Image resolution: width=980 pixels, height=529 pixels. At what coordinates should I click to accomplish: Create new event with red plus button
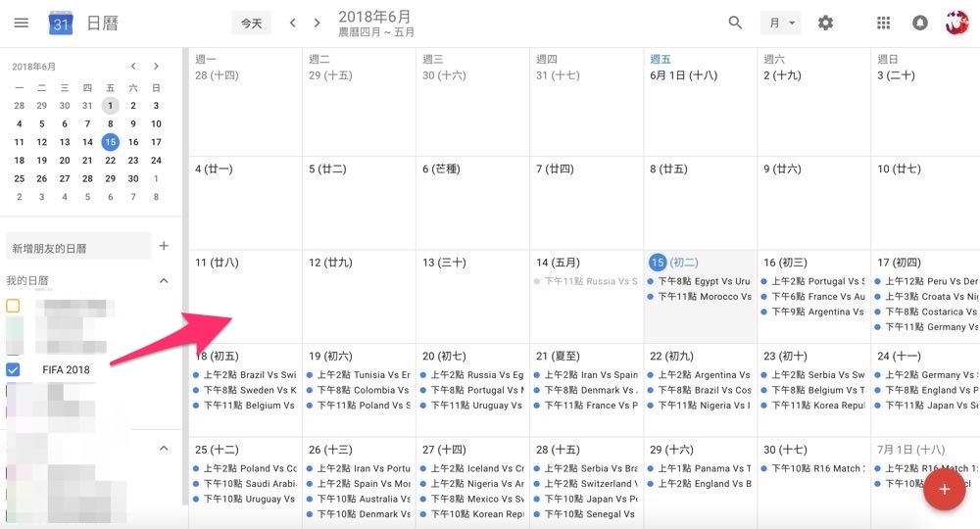tap(945, 489)
